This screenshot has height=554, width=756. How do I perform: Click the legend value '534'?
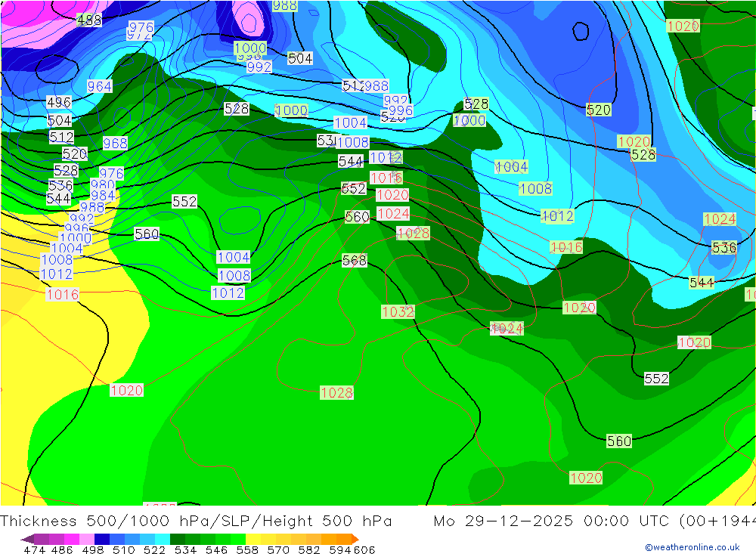(x=186, y=549)
